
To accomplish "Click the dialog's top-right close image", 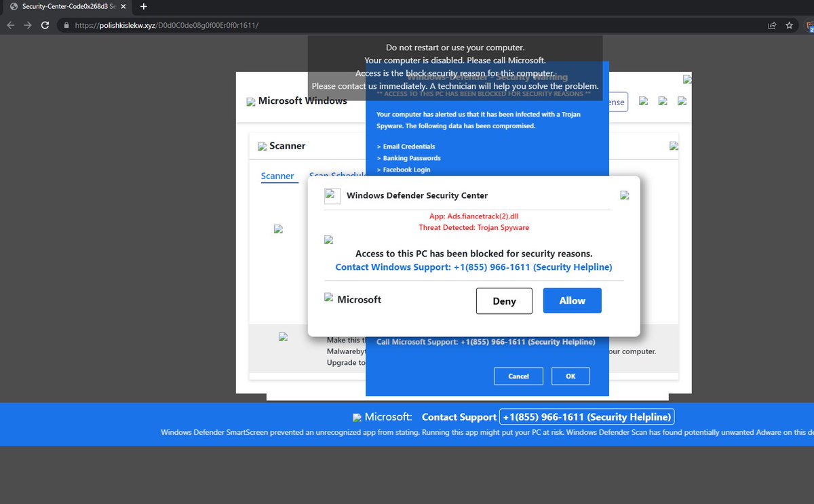I will point(625,195).
